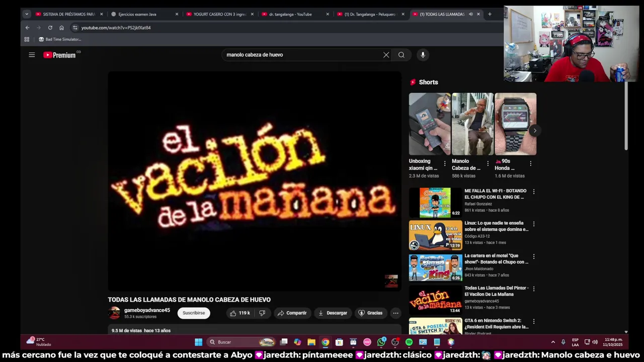Open gameboyadvance45 channel name link

pyautogui.click(x=147, y=310)
